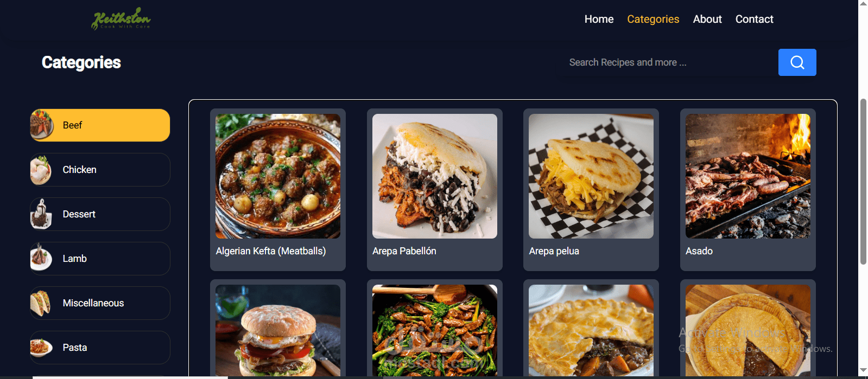This screenshot has width=868, height=379.
Task: Click the Pasta category bowl icon
Action: 41,348
